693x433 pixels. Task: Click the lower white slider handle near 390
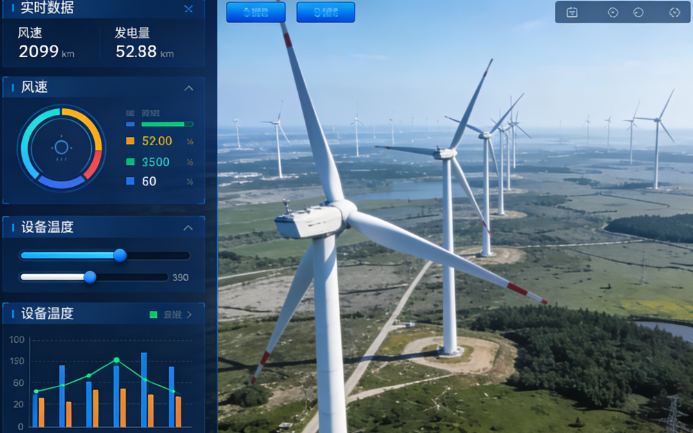tap(90, 277)
